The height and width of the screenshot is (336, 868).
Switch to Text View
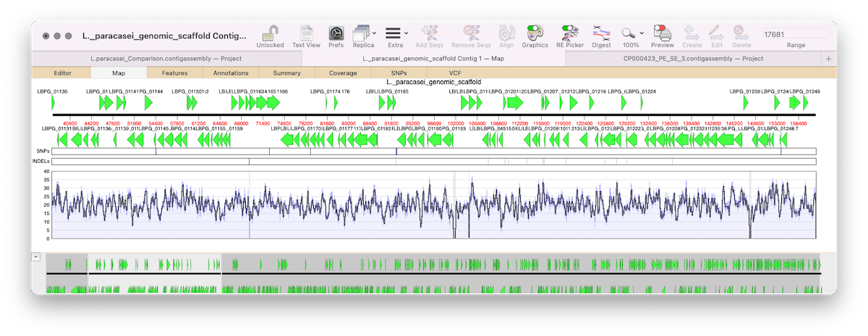tap(306, 33)
